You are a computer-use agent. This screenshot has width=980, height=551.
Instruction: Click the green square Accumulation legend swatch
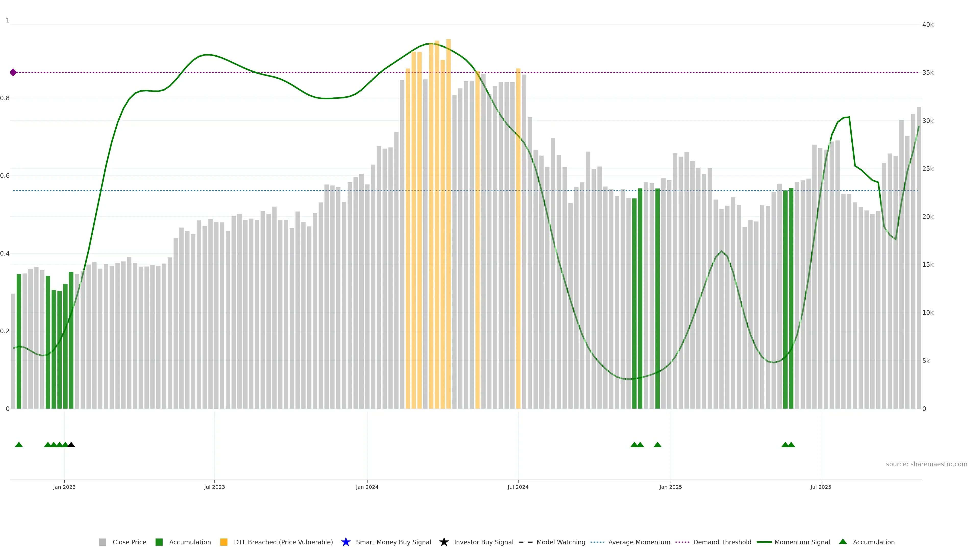coord(159,542)
